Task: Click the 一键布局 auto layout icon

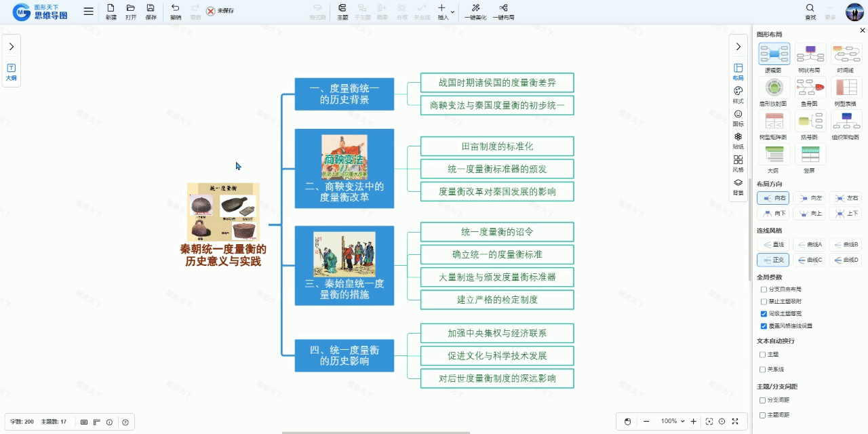Action: (503, 9)
